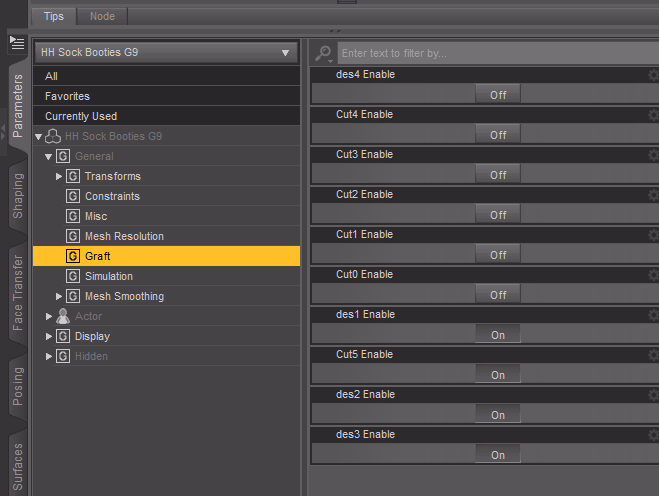Click the G icon beside Misc
The image size is (659, 496).
tap(73, 216)
